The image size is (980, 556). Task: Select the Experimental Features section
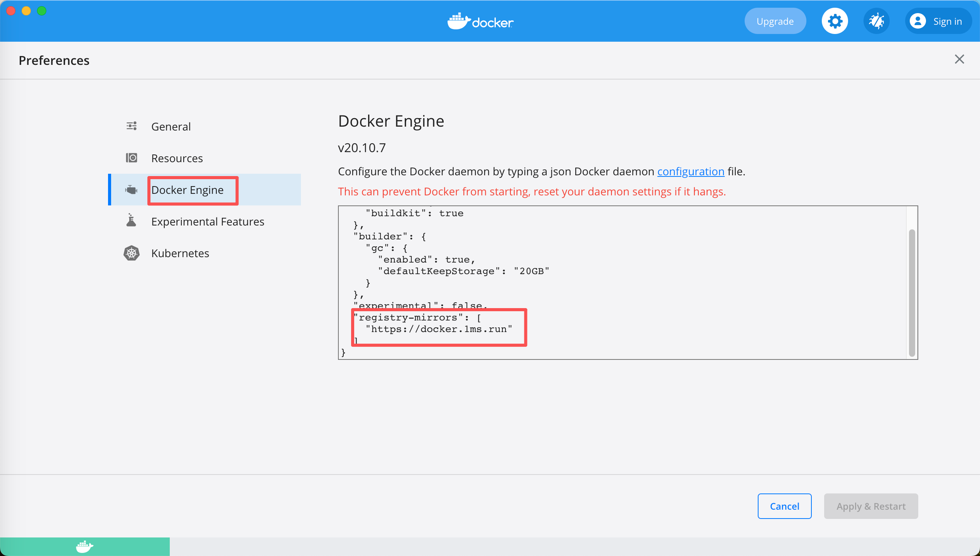208,222
